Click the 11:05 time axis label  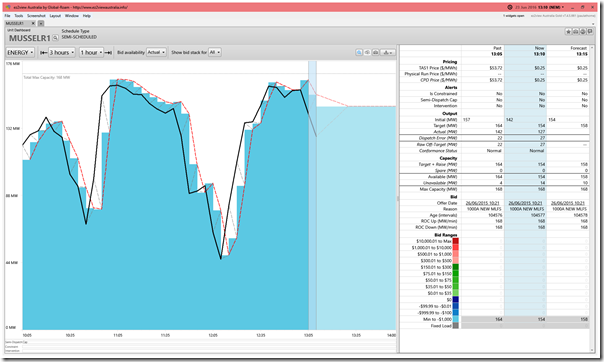coord(118,335)
